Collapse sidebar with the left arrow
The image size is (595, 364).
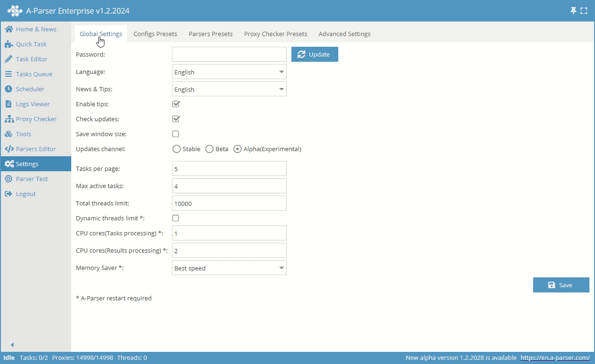[12, 345]
